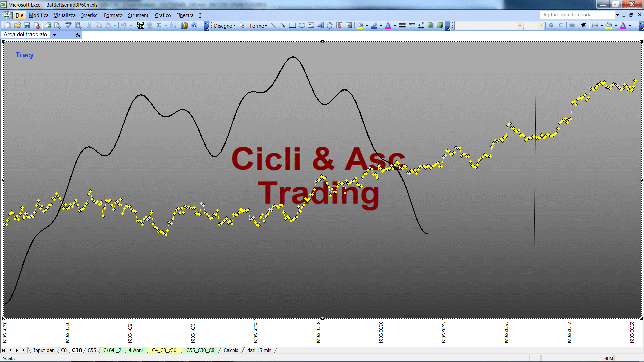Viewport: 644px width, 362px height.
Task: Go to last sheet with tab navigation arrow
Action: click(24, 350)
